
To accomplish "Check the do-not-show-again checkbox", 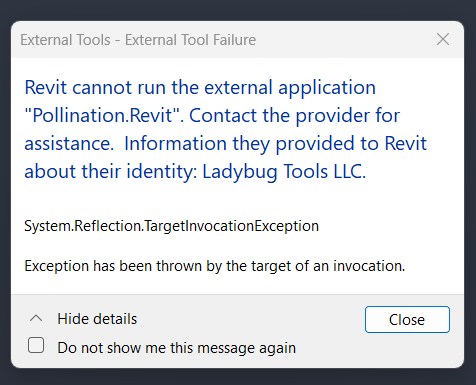I will (x=36, y=345).
